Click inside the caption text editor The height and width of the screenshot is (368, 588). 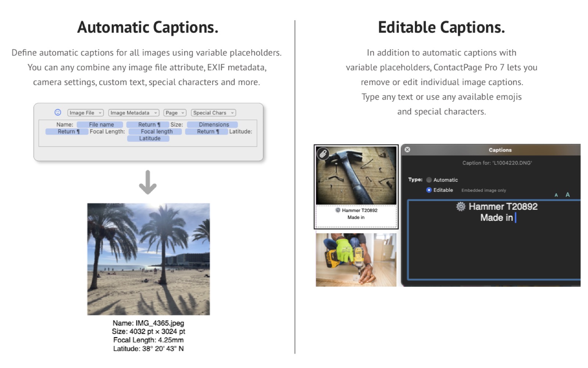(x=494, y=240)
